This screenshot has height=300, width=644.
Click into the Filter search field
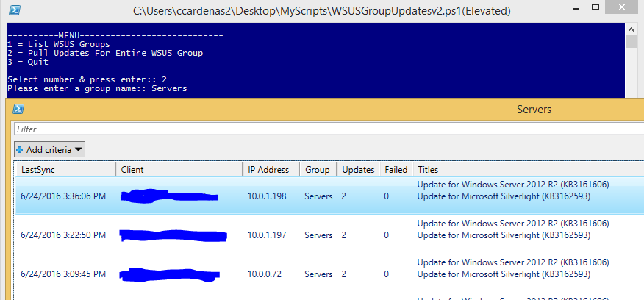(329, 129)
